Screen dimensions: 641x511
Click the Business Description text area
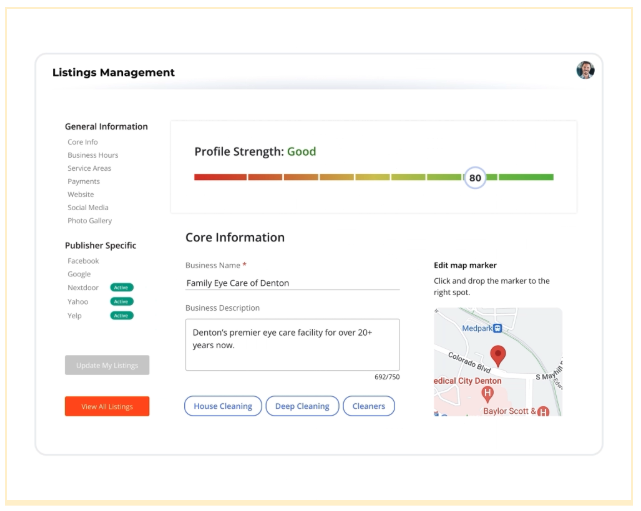292,345
